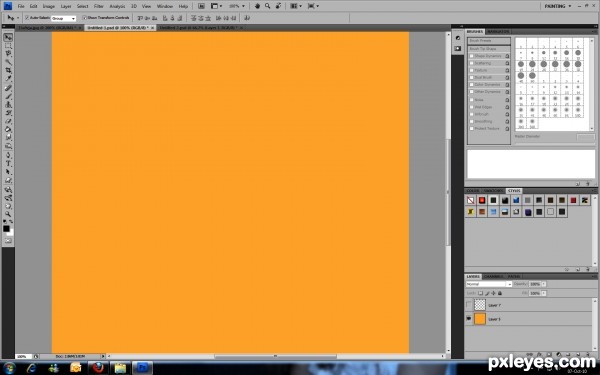600x375 pixels.
Task: Click the orange layer thumbnail
Action: coord(480,319)
